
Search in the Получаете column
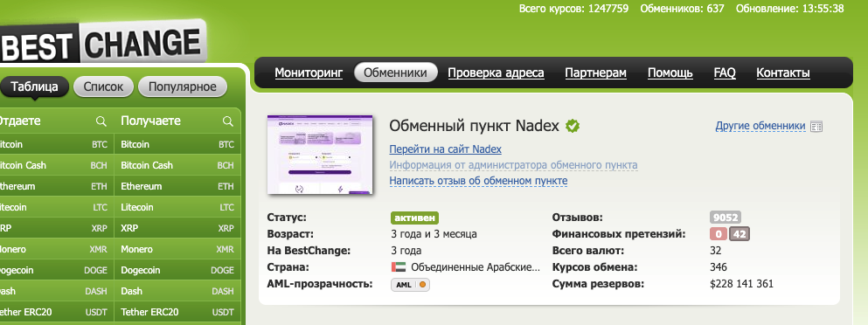click(227, 121)
